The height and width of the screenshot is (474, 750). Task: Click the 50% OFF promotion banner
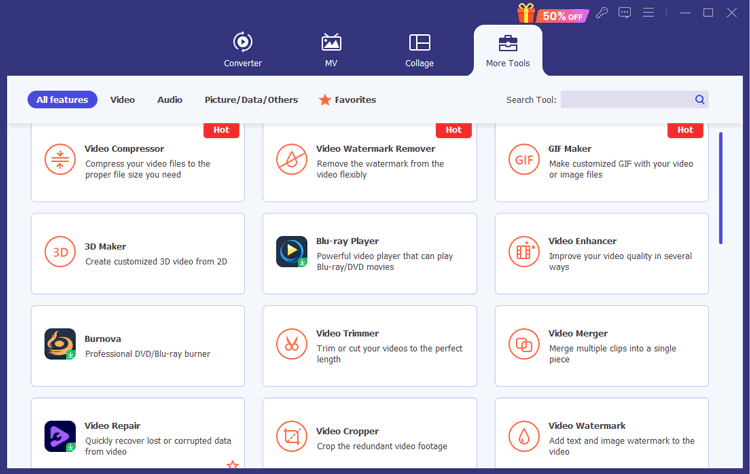562,16
